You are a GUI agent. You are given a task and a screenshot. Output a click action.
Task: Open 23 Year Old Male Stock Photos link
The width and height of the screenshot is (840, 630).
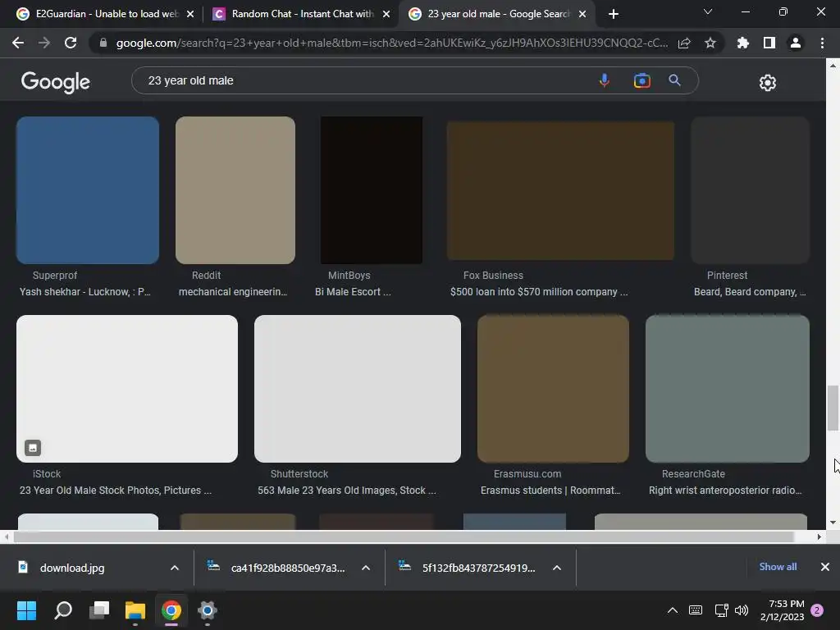point(116,491)
